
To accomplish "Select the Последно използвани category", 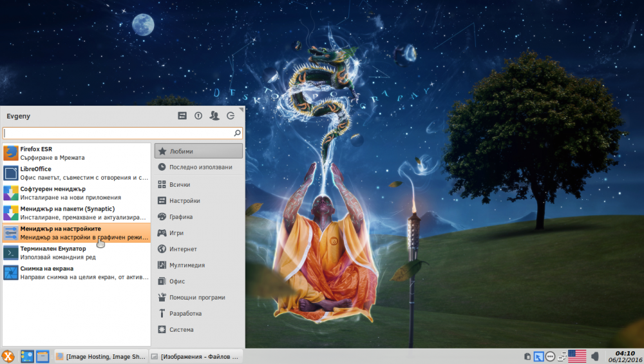I will (198, 168).
